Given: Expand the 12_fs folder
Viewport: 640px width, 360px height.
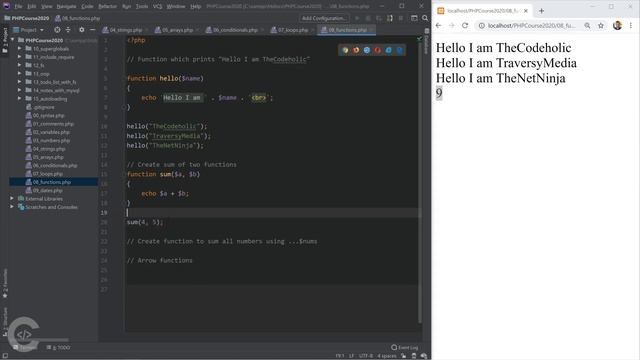Looking at the screenshot, I should click(20, 65).
